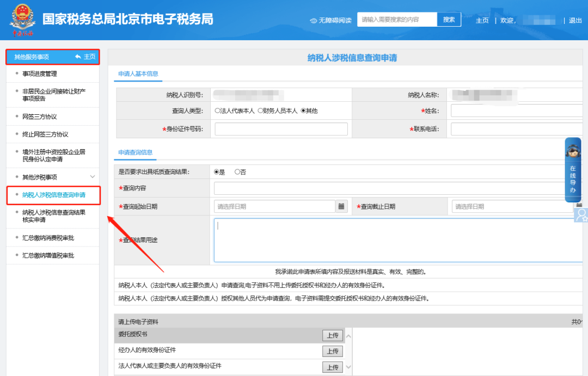The image size is (588, 376).
Task: Upload 经办人的有效身份证件
Action: [333, 352]
